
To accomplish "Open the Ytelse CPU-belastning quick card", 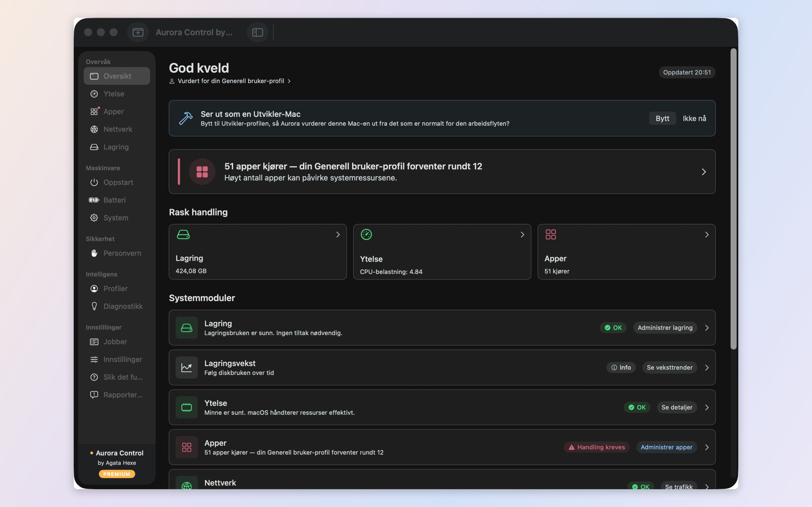I will 442,252.
